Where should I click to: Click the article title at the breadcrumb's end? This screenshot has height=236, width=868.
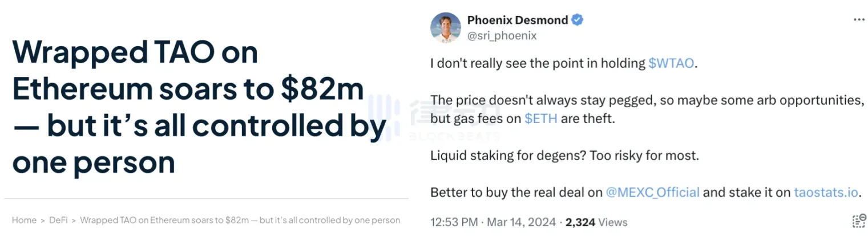(240, 220)
